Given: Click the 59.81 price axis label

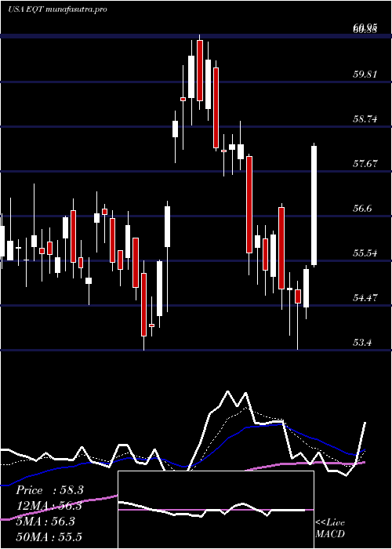Looking at the screenshot, I should [x=365, y=75].
